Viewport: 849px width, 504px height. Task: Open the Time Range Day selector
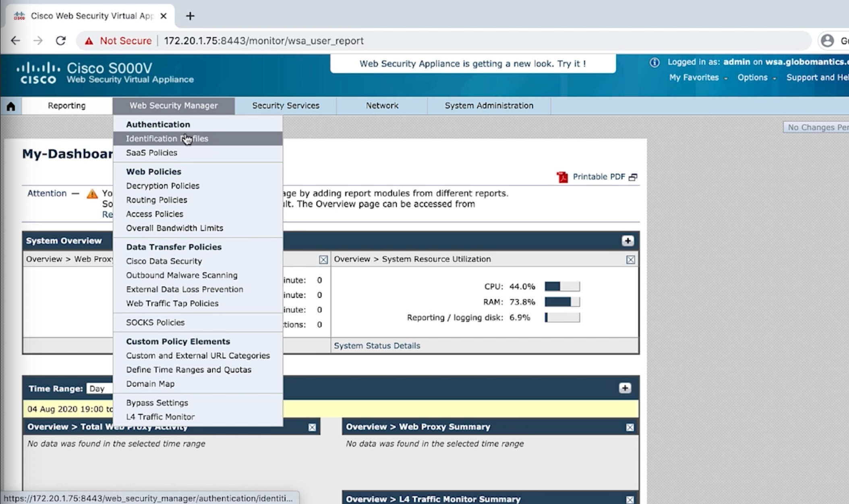tap(99, 388)
